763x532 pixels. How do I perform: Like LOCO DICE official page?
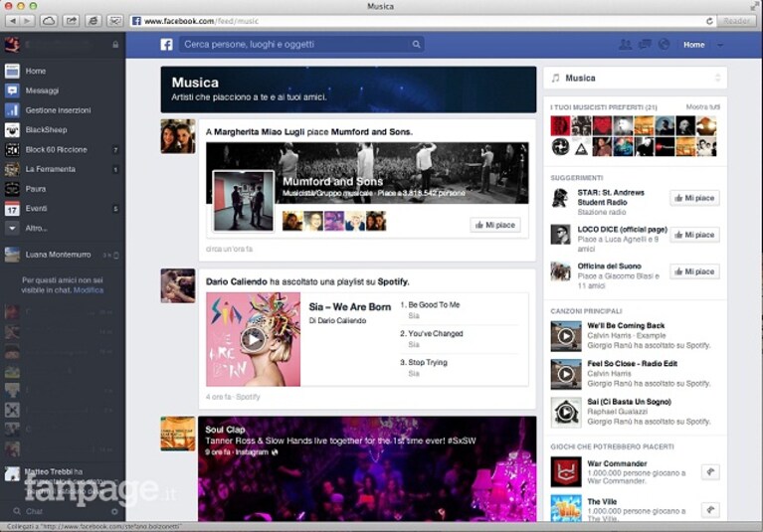click(x=695, y=235)
